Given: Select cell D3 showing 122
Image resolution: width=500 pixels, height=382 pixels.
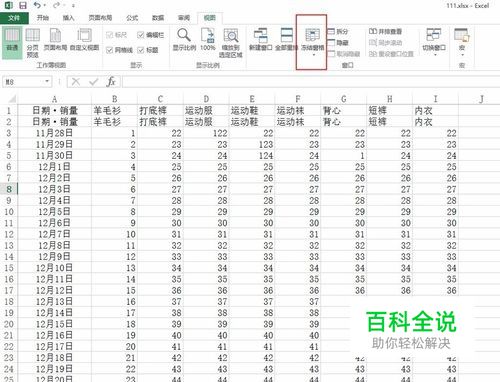Looking at the screenshot, I should pos(206,133).
